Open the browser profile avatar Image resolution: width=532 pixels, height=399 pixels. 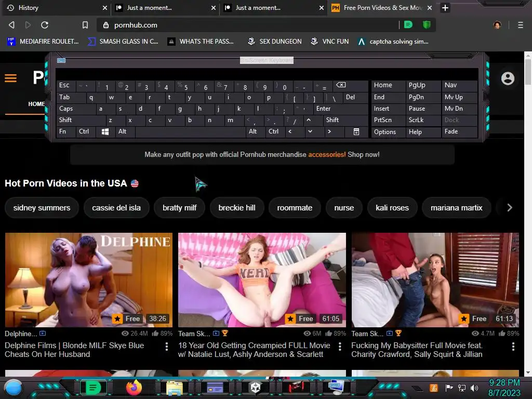pyautogui.click(x=497, y=25)
